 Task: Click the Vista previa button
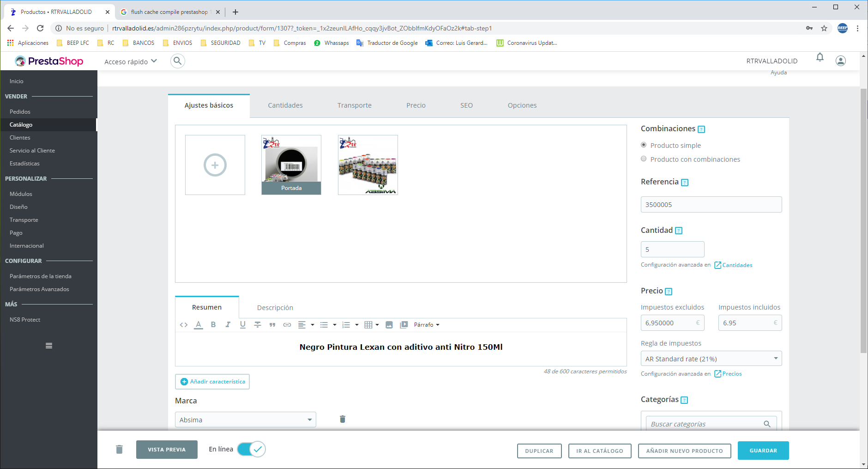pos(167,450)
